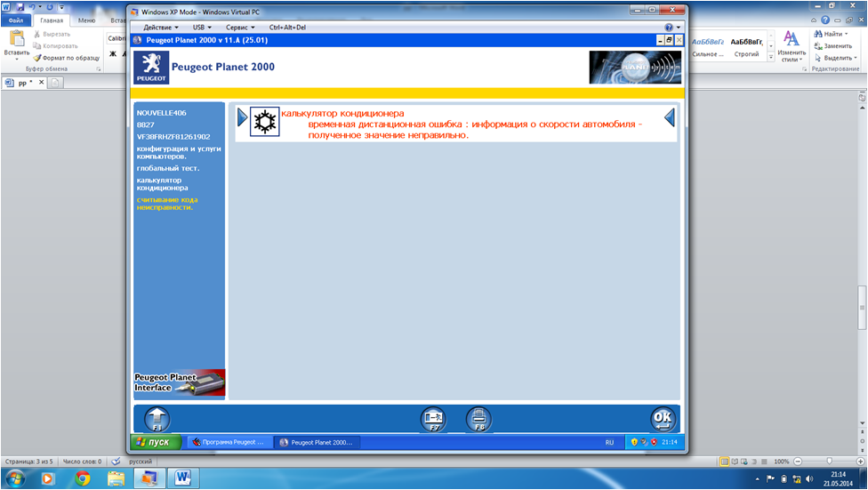Click Формат по образцу in Word

click(67, 58)
